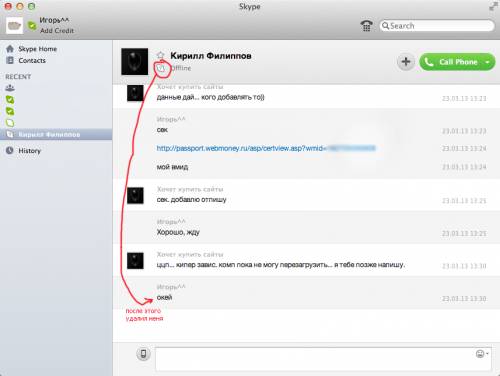Viewport: 500px width, 376px height.
Task: Mark Кирилл Филиппов as favorite with star
Action: 161,55
